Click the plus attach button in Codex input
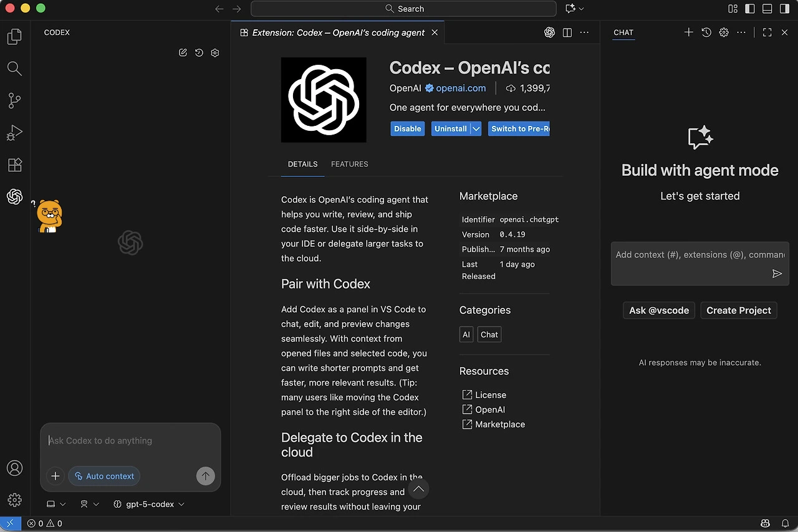Screen dimensions: 798x532 (x=55, y=476)
